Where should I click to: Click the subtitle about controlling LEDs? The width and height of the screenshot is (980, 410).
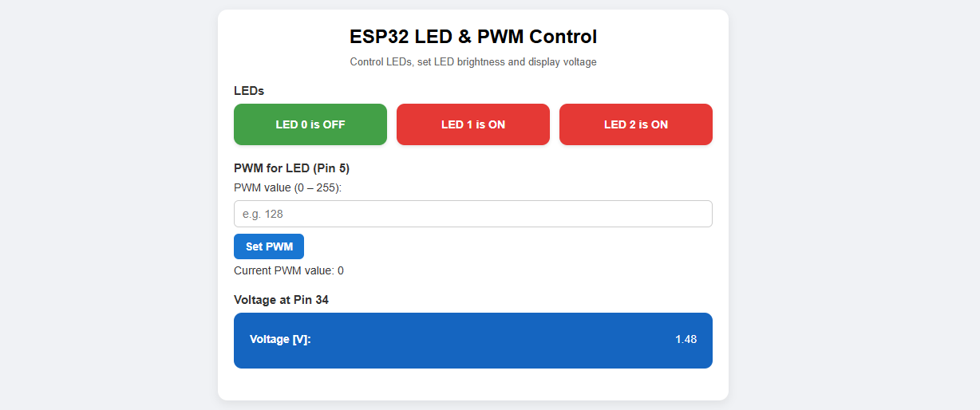[472, 61]
